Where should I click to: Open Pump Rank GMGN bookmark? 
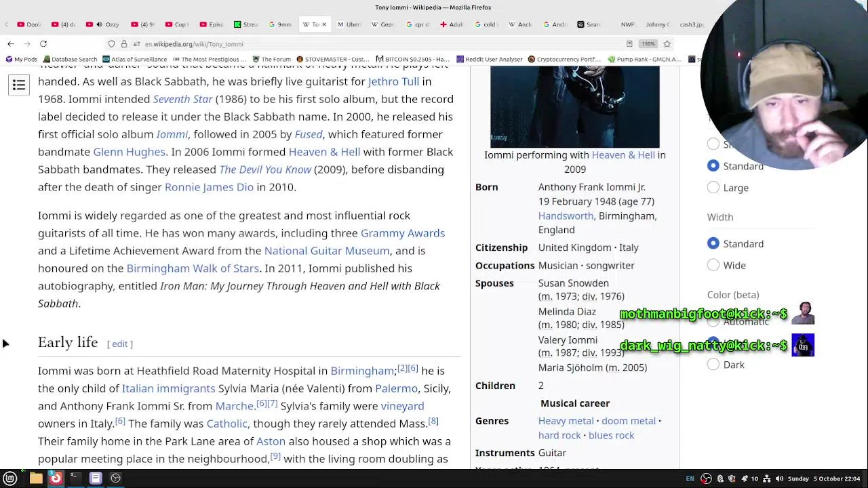(x=645, y=60)
